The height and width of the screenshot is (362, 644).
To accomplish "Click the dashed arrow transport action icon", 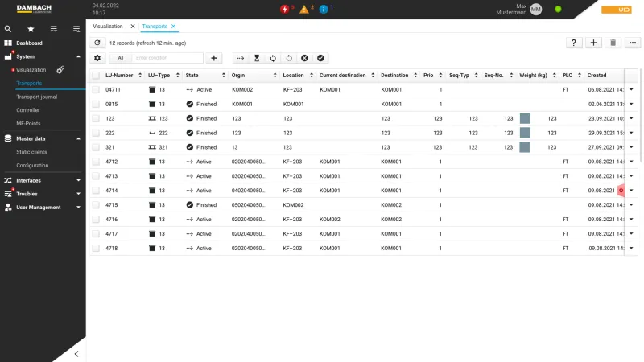I will tap(241, 58).
